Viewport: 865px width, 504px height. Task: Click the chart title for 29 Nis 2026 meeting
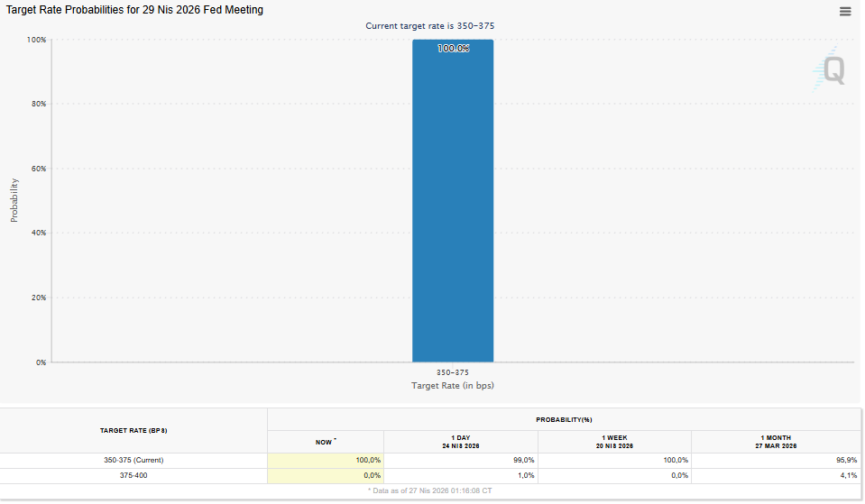[x=135, y=10]
